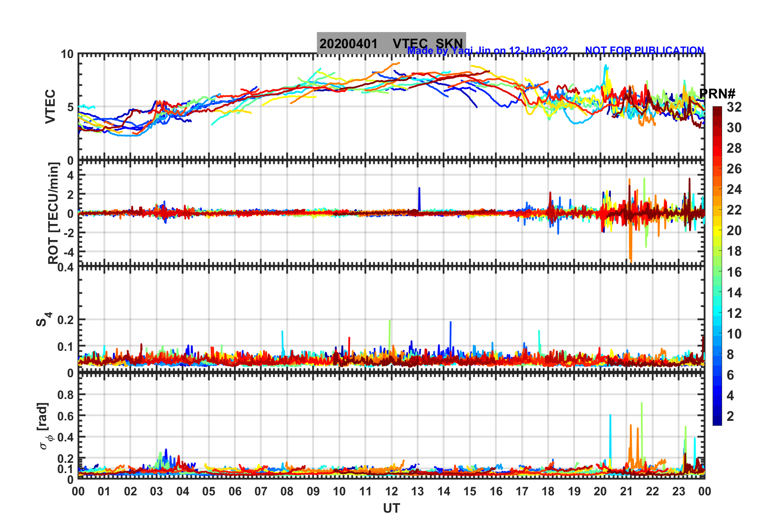Click the sigma phi [rad] axis label
The image size is (783, 532).
(x=44, y=426)
